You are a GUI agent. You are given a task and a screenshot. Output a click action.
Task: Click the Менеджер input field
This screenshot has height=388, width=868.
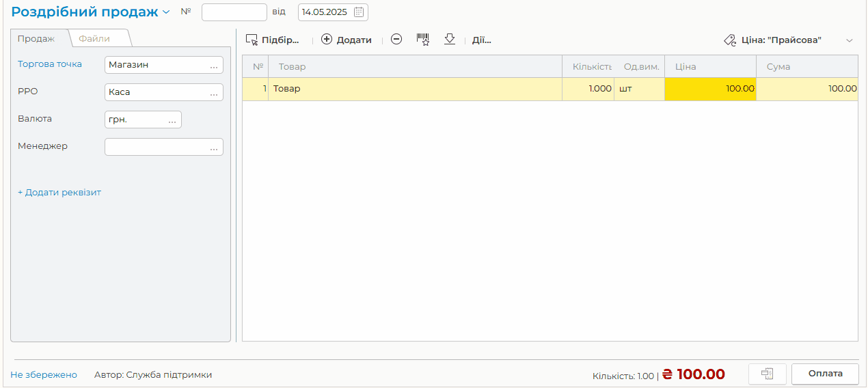(164, 147)
